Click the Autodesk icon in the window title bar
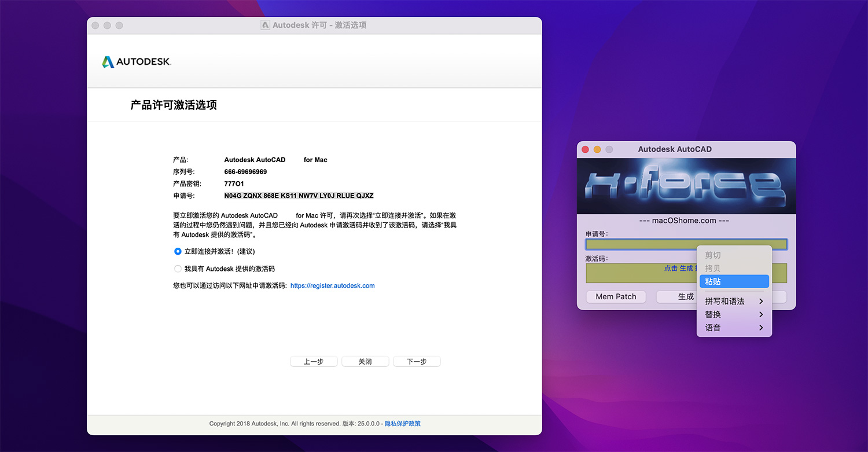 click(x=265, y=25)
